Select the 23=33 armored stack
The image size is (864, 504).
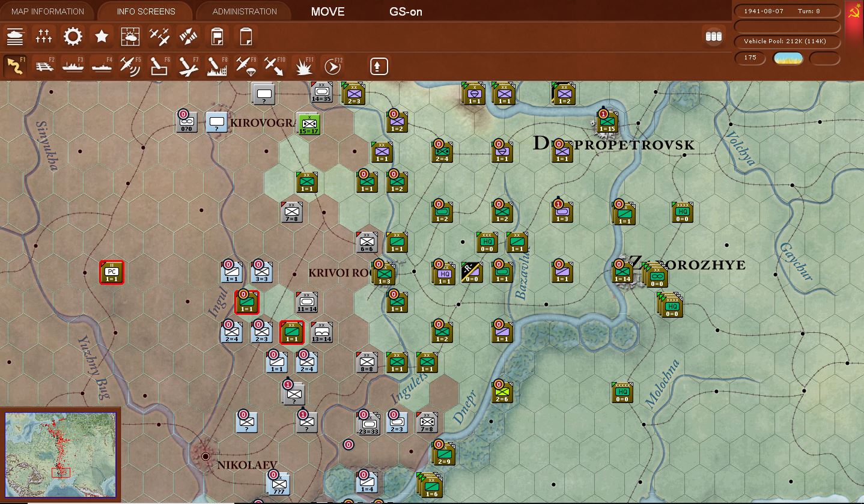coord(368,423)
